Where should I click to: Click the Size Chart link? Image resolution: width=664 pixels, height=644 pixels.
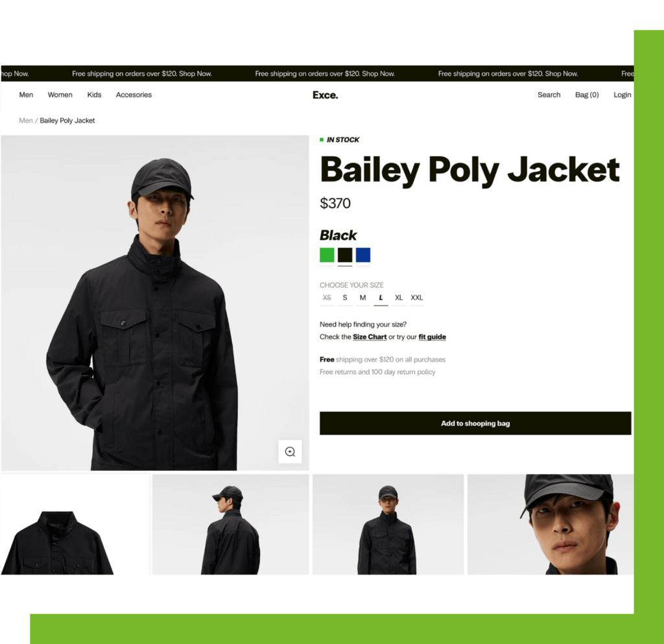[370, 337]
